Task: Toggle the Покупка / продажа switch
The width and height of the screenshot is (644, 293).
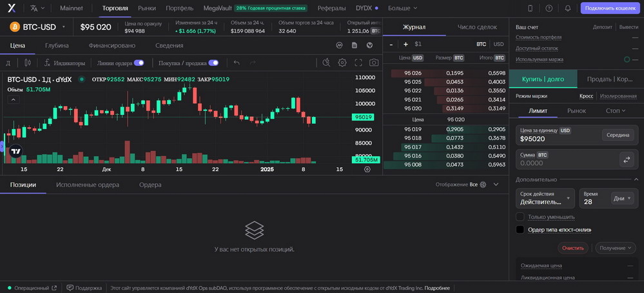Action: 213,63
